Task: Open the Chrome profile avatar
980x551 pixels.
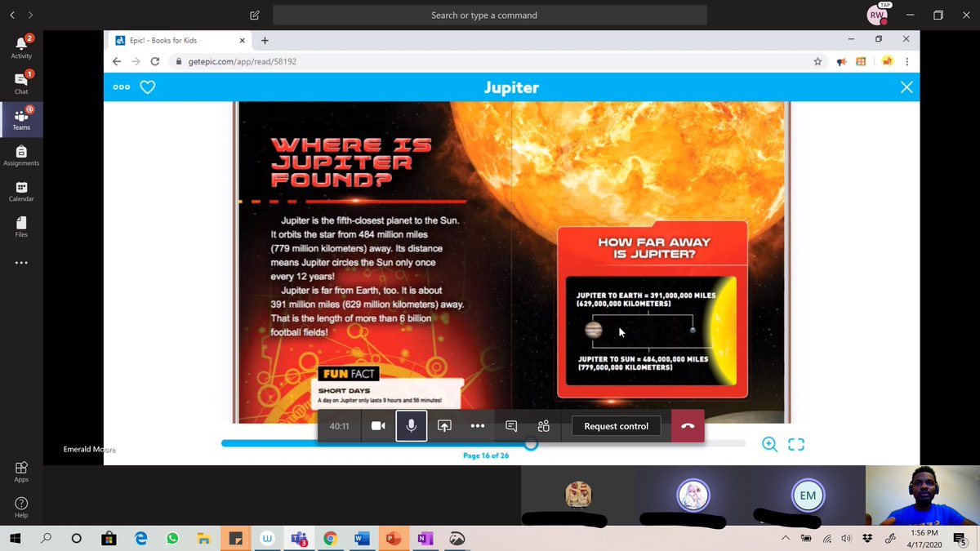Action: (x=887, y=61)
